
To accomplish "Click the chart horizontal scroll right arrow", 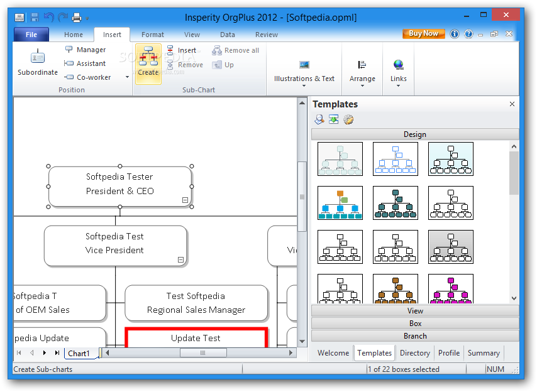I will (291, 352).
